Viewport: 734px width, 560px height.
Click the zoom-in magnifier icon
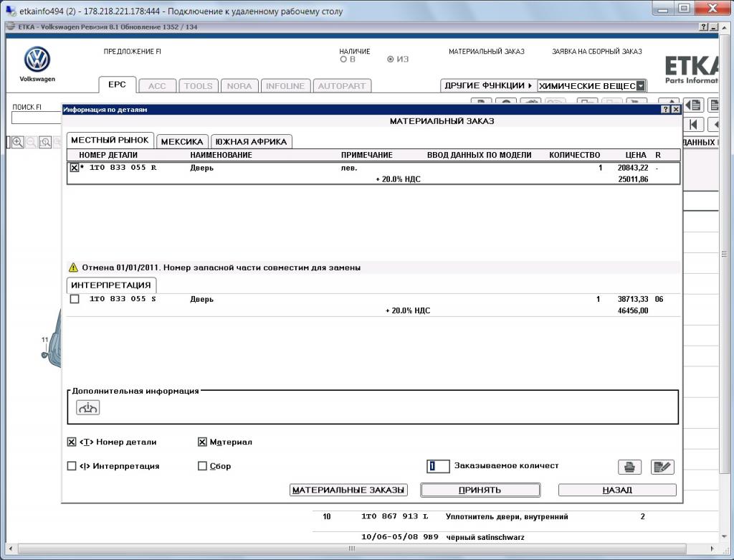pos(18,142)
